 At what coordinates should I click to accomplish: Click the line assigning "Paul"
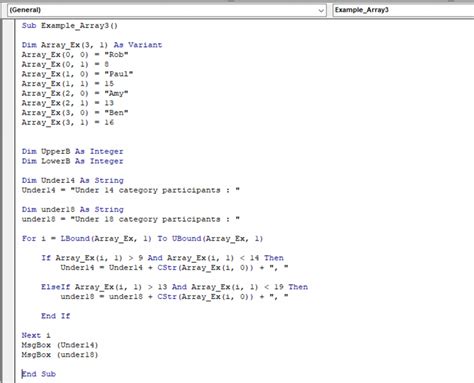(x=77, y=74)
